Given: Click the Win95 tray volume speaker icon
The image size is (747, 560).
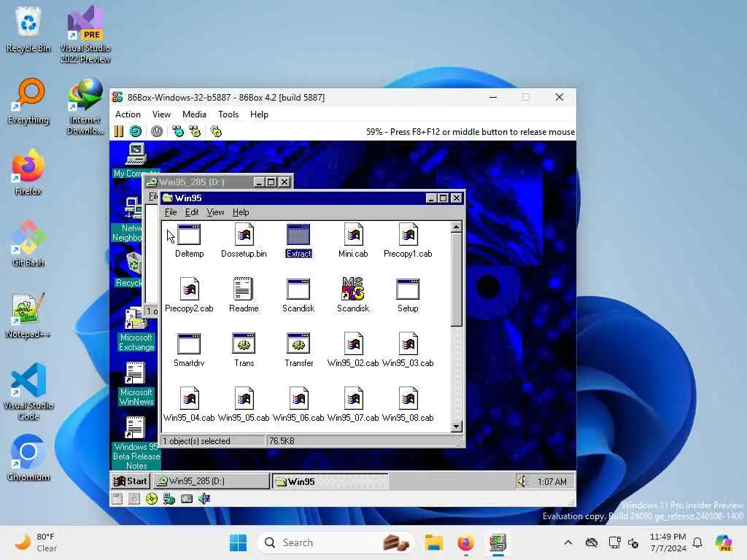Looking at the screenshot, I should click(522, 481).
